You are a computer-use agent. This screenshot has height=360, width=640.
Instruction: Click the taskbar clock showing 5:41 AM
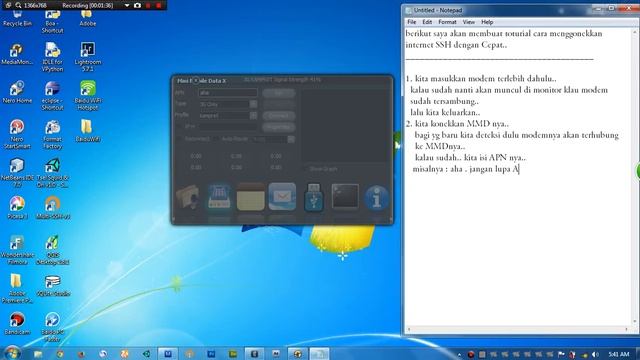point(618,354)
